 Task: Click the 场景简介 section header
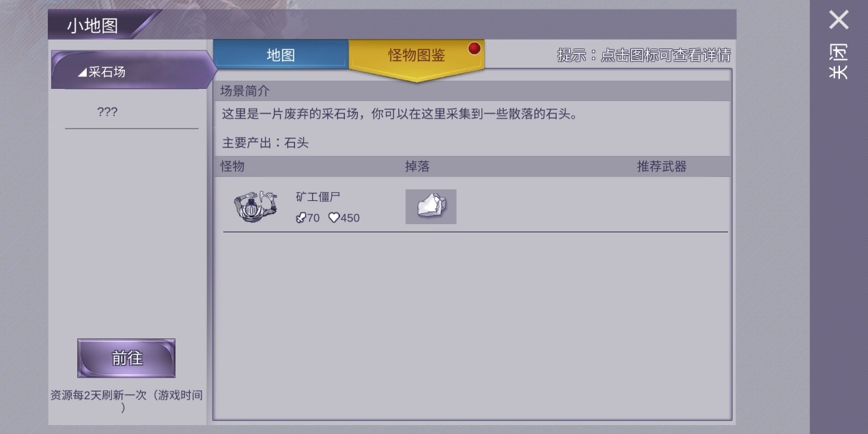(247, 91)
